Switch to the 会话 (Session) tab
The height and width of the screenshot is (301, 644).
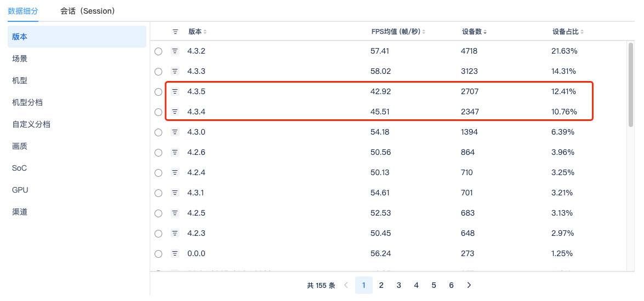point(88,11)
